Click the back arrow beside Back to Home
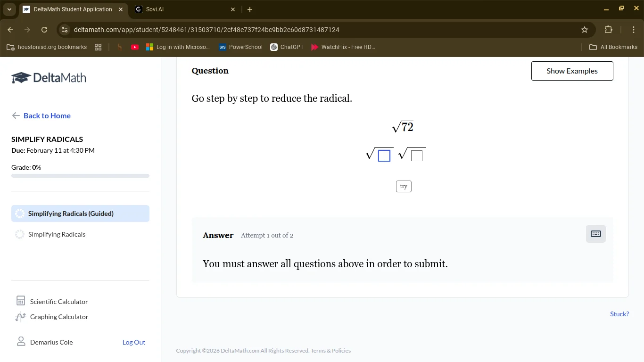 coord(16,115)
